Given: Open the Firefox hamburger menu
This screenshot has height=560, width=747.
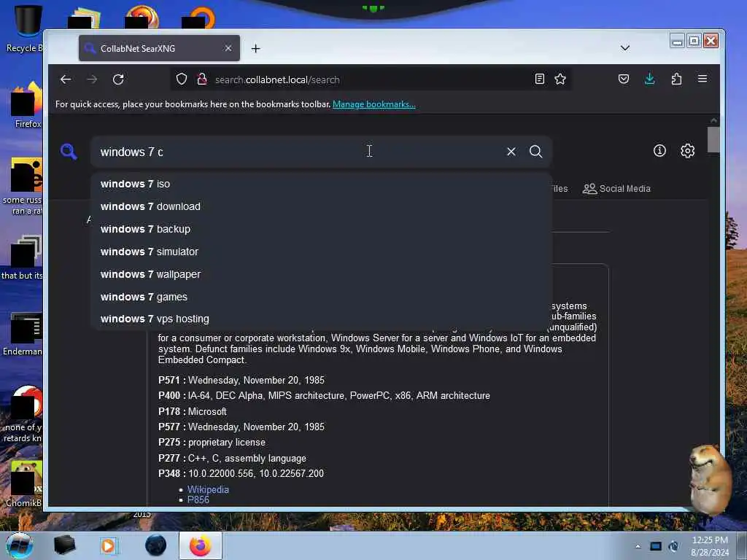Looking at the screenshot, I should coord(703,79).
